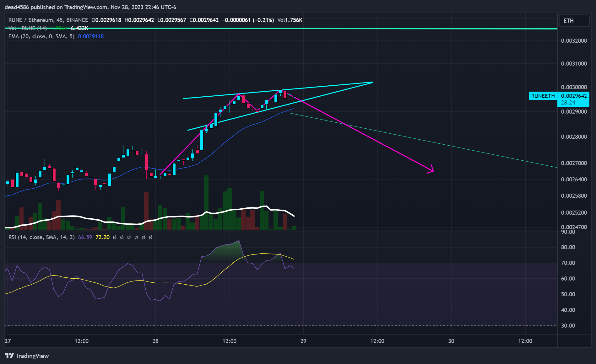The image size is (596, 364).
Task: Click the 0.0028000 price axis label
Action: pyautogui.click(x=574, y=137)
